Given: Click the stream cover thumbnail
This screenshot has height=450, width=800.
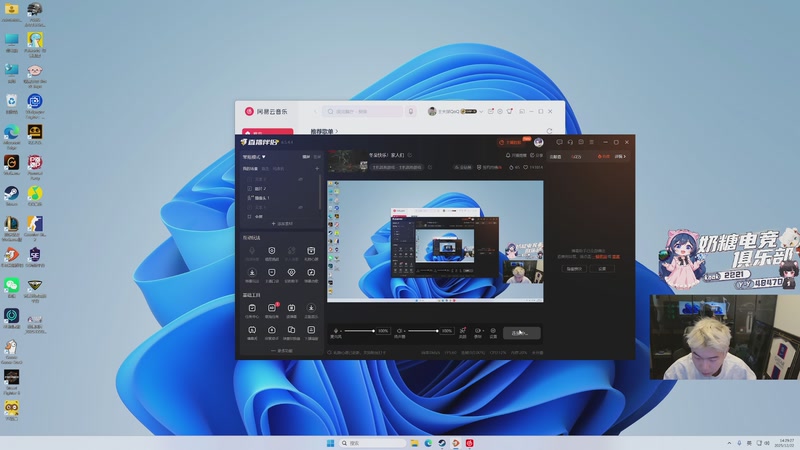Looking at the screenshot, I should coord(347,161).
